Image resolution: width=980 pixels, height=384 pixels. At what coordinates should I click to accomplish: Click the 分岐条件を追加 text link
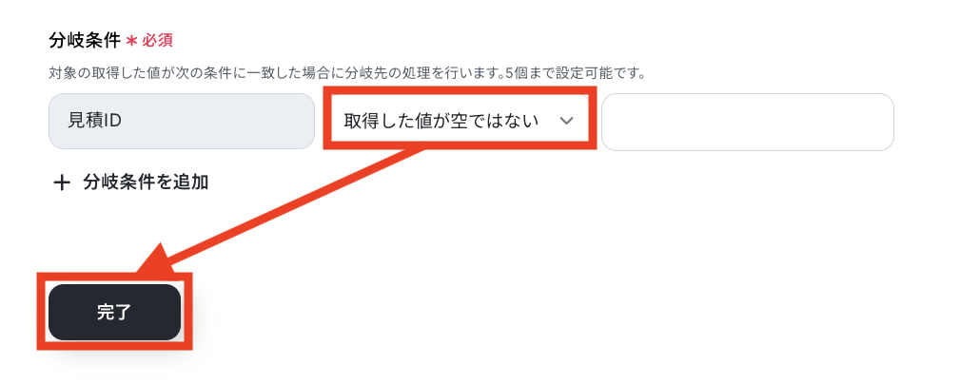coord(146,182)
